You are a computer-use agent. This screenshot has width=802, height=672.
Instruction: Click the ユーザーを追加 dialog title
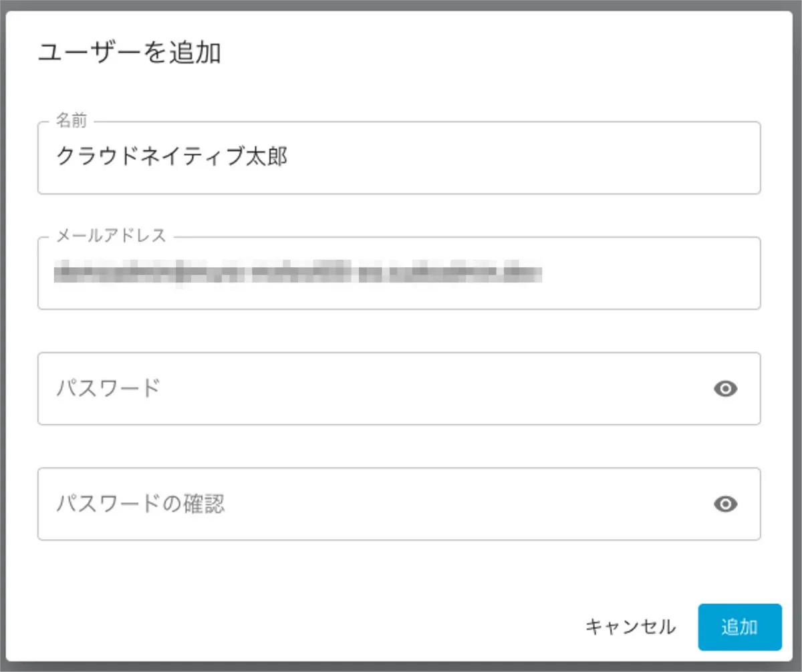129,53
